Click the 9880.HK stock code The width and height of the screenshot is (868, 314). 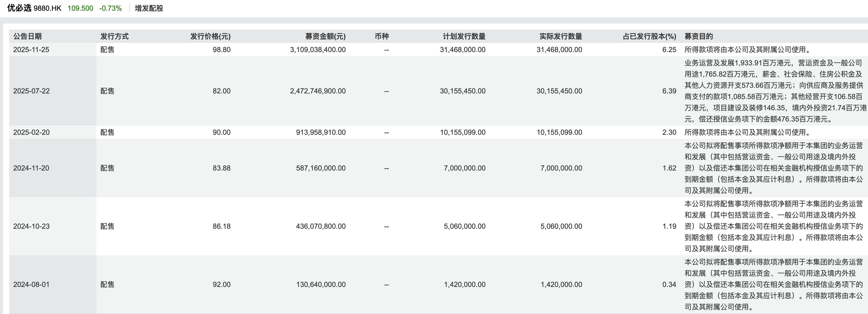(47, 8)
